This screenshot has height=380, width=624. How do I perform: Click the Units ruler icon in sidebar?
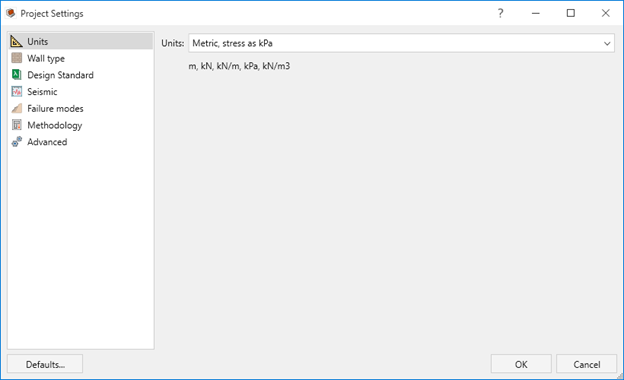(16, 41)
